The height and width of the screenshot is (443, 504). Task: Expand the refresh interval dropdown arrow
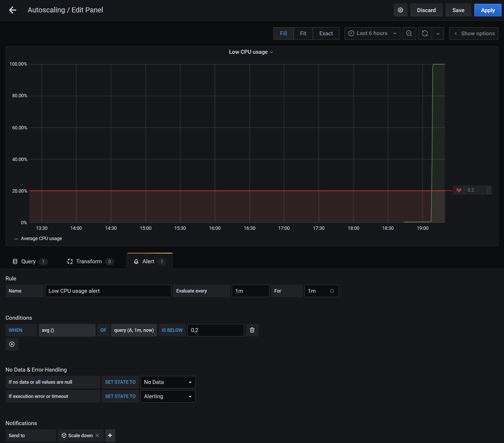click(x=438, y=33)
